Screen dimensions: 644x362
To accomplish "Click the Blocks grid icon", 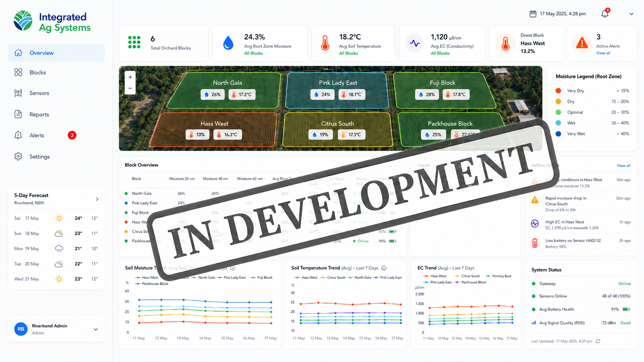I will [x=18, y=72].
